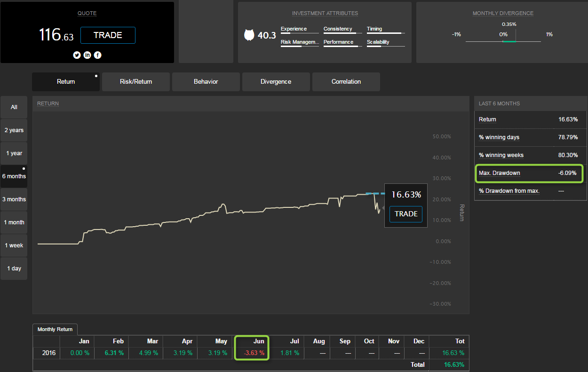Select the 1 year time range

[x=14, y=153]
